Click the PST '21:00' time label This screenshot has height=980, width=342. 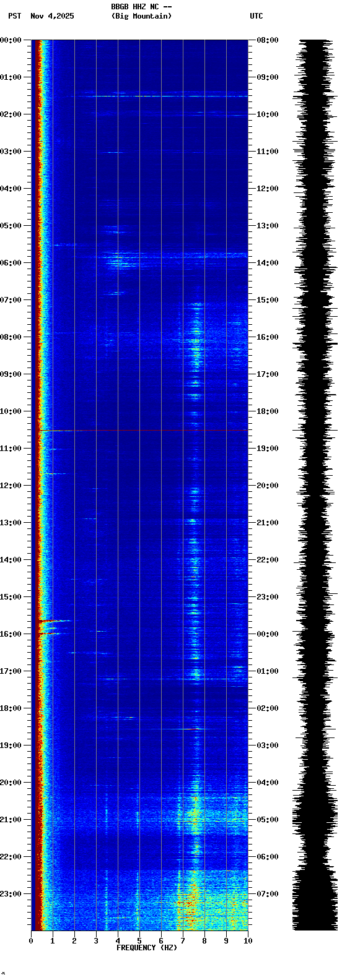click(11, 820)
